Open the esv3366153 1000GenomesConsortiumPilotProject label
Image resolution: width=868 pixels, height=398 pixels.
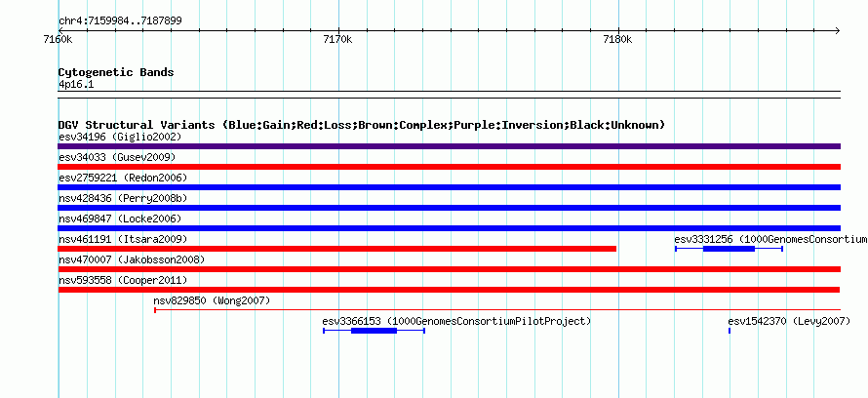[456, 321]
